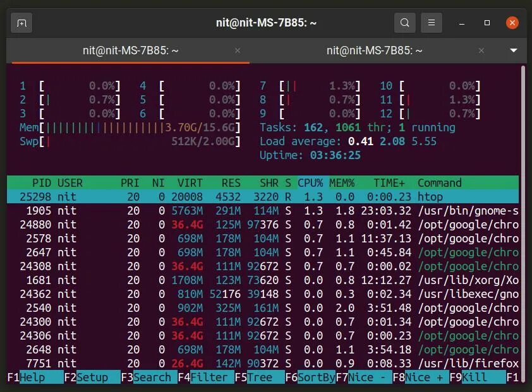Select the htop process row 25298
Image resolution: width=532 pixels, height=392 pixels.
[263, 197]
